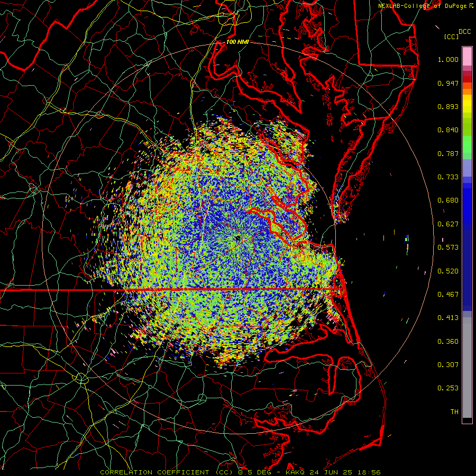Select the 0.733 value on the legend
476x476 pixels.
coord(448,177)
